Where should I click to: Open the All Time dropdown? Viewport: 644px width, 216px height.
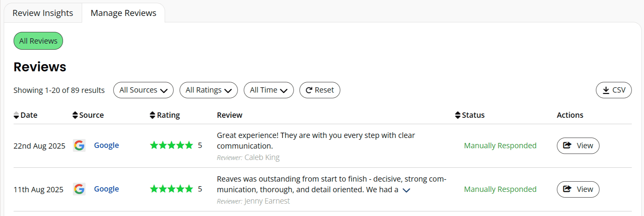click(268, 90)
